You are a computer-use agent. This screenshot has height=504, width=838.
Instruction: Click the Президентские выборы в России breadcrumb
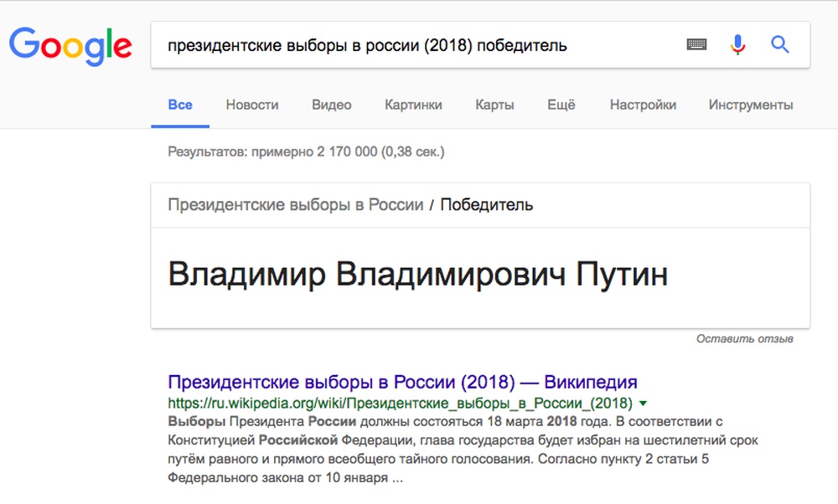click(x=295, y=204)
